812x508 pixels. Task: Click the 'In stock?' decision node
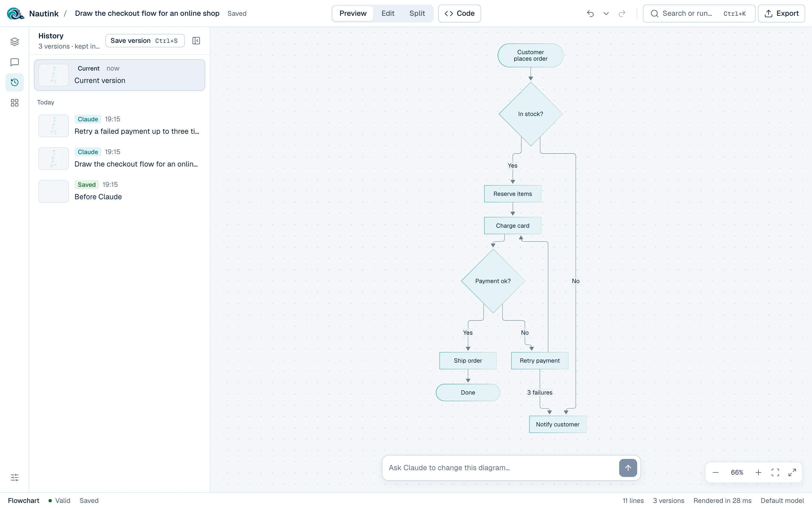[x=531, y=114]
